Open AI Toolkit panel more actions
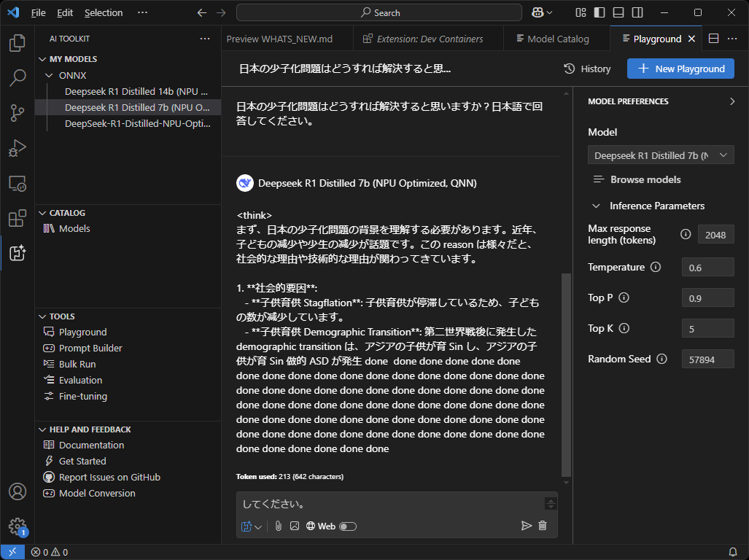 click(x=205, y=39)
